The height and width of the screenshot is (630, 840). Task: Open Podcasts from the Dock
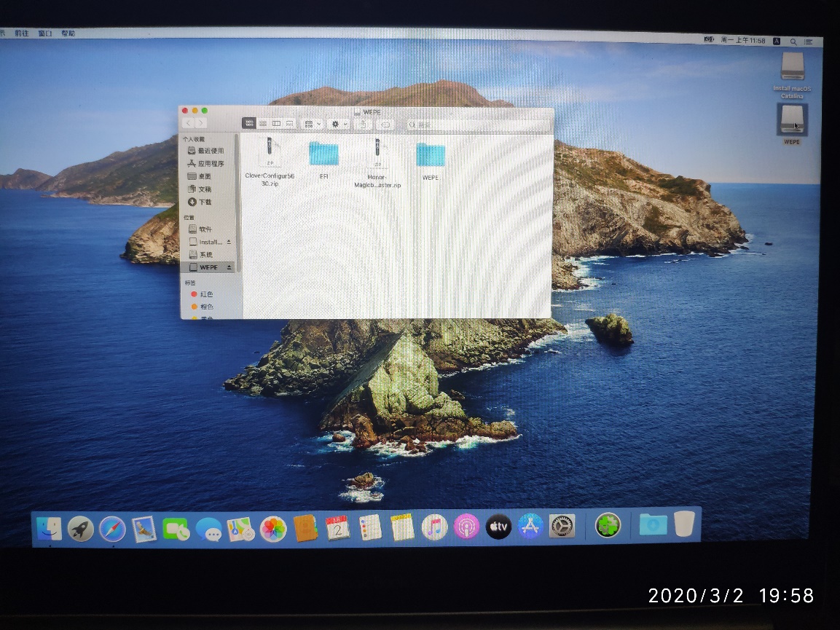(x=466, y=527)
